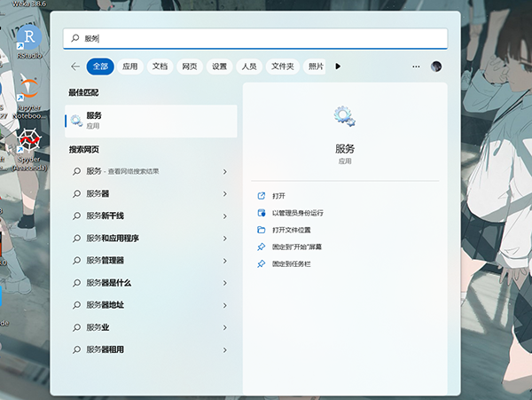
Task: Click the folder icon for 打开文件位置
Action: [x=261, y=230]
